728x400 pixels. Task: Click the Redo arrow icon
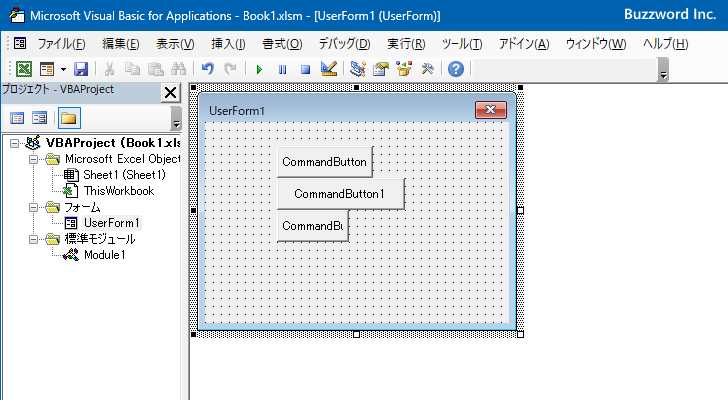pos(230,69)
